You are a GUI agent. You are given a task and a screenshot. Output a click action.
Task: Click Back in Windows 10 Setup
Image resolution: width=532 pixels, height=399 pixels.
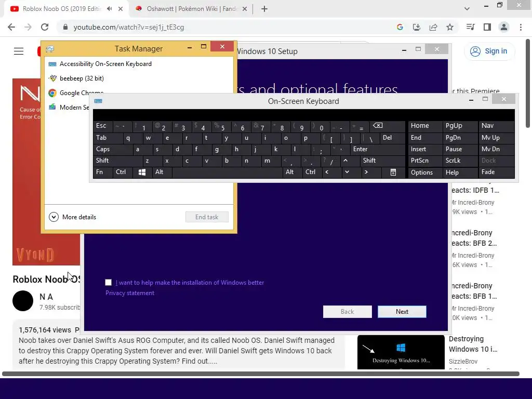348,312
